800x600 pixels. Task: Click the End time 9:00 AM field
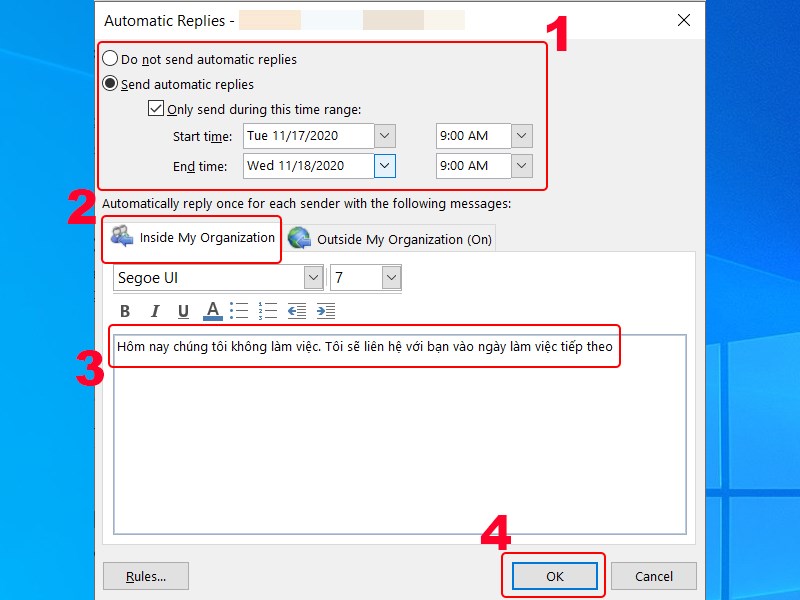click(x=473, y=166)
